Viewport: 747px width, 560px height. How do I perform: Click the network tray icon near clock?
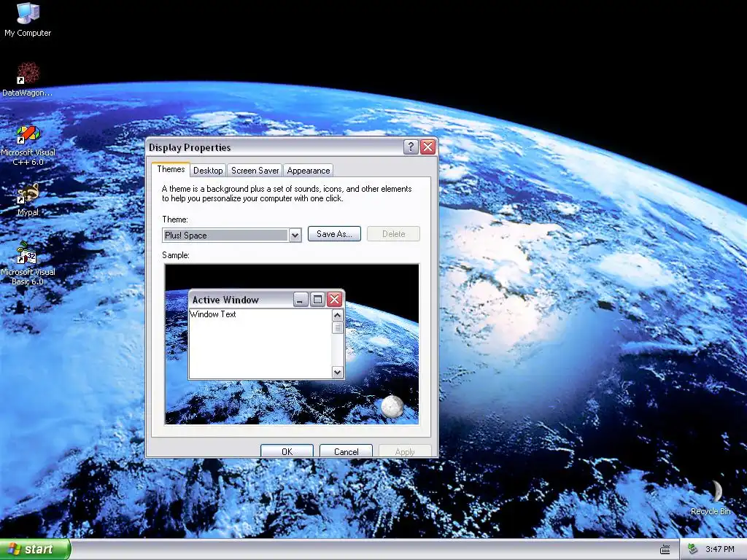[x=693, y=550]
